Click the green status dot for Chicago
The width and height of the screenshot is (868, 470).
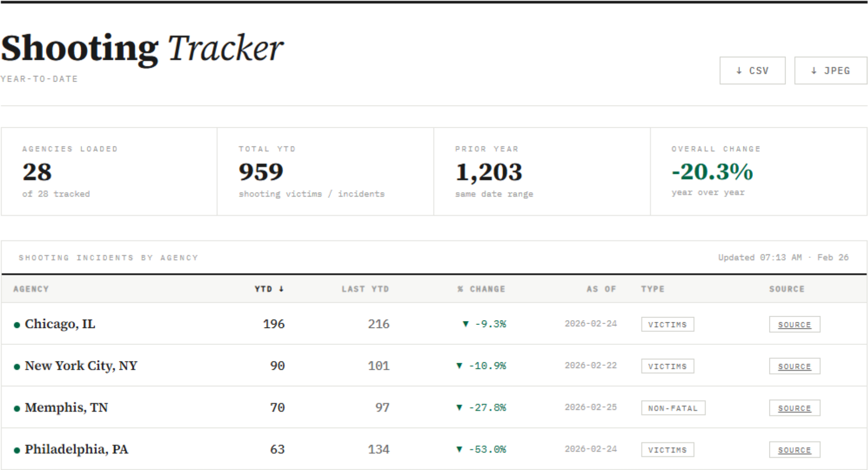point(17,325)
